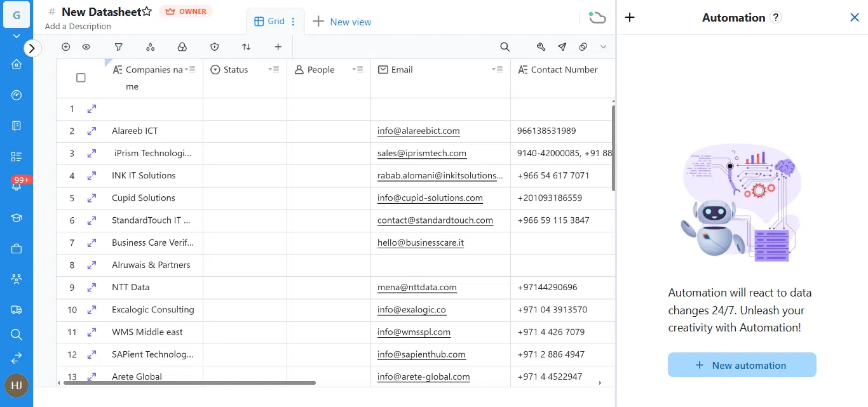
Task: Open the sales@iprismtech.com email link
Action: 422,153
